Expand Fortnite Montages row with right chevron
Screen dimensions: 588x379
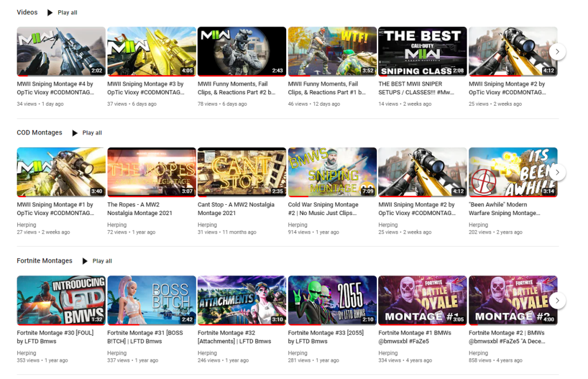click(x=558, y=300)
